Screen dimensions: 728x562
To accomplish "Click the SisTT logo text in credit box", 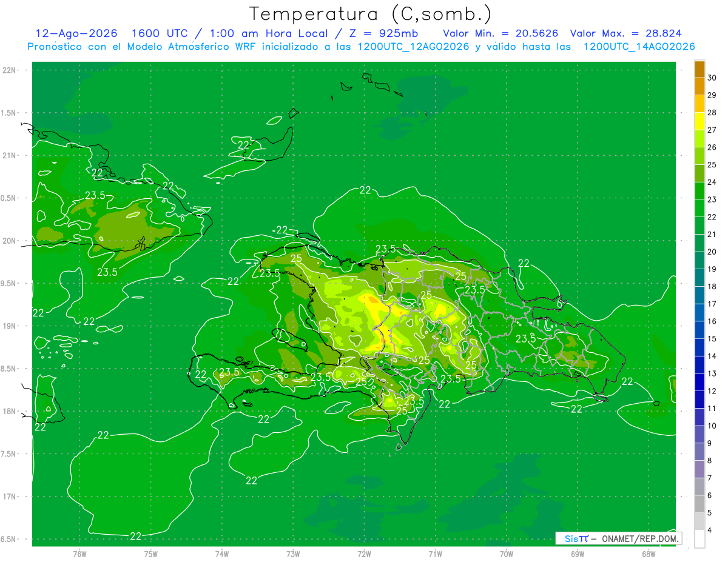I will [x=576, y=538].
